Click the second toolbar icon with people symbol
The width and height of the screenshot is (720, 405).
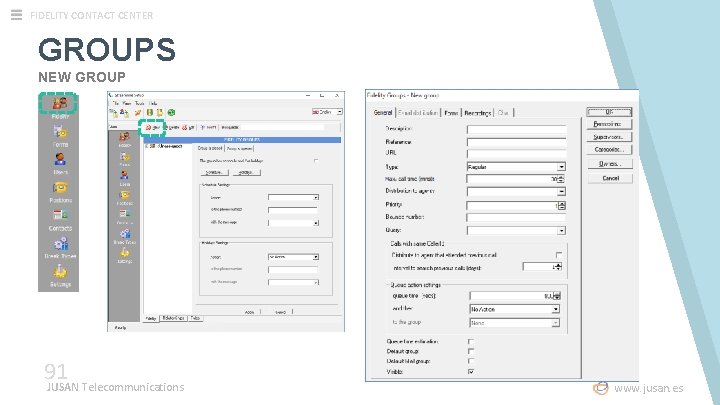click(124, 112)
